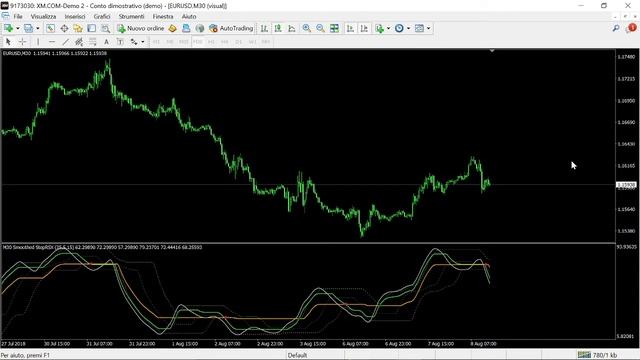Click the Profiles icon
The height and width of the screenshot is (360, 640).
click(28, 28)
